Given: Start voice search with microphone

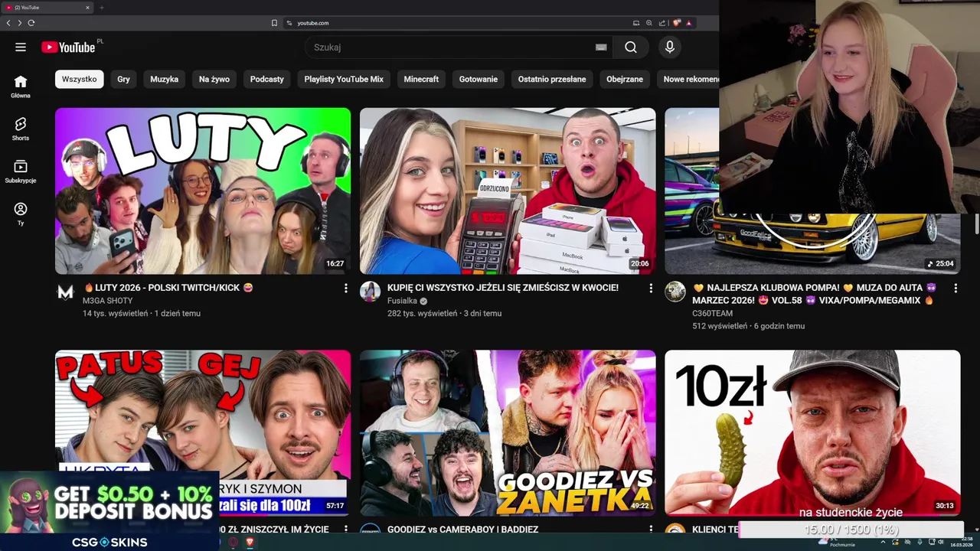Looking at the screenshot, I should coord(670,47).
